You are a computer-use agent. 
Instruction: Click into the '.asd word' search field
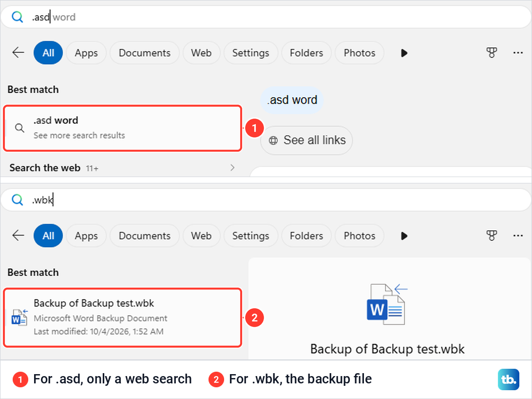[266, 17]
